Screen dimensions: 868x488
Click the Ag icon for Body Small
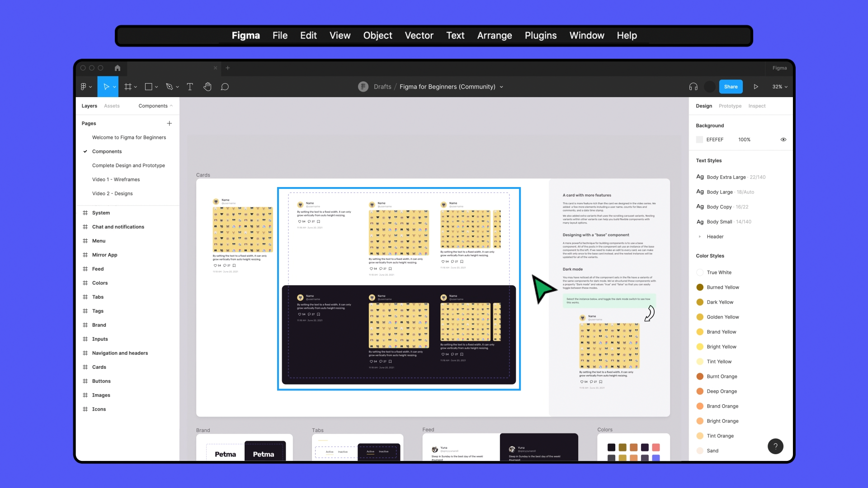click(700, 221)
